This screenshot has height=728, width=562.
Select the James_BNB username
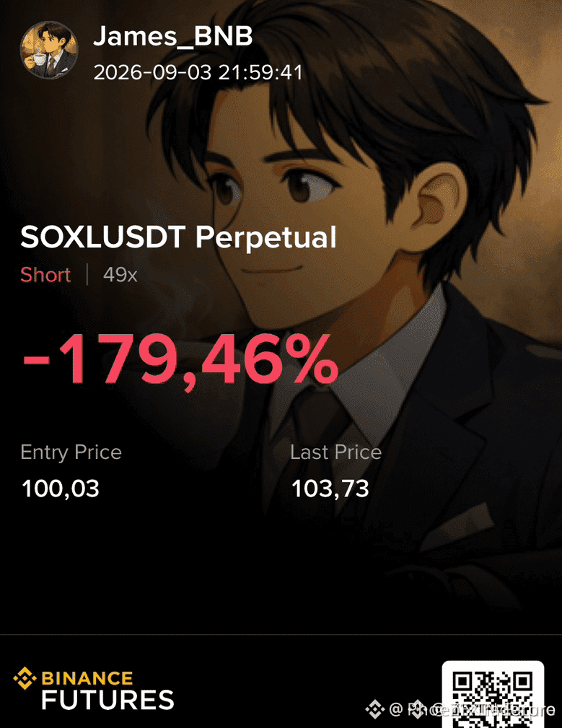coord(173,36)
